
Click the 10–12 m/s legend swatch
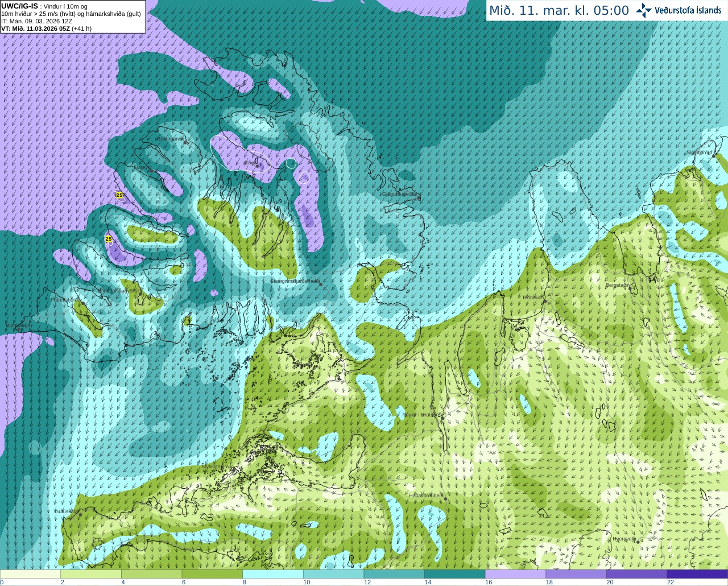[x=333, y=574]
